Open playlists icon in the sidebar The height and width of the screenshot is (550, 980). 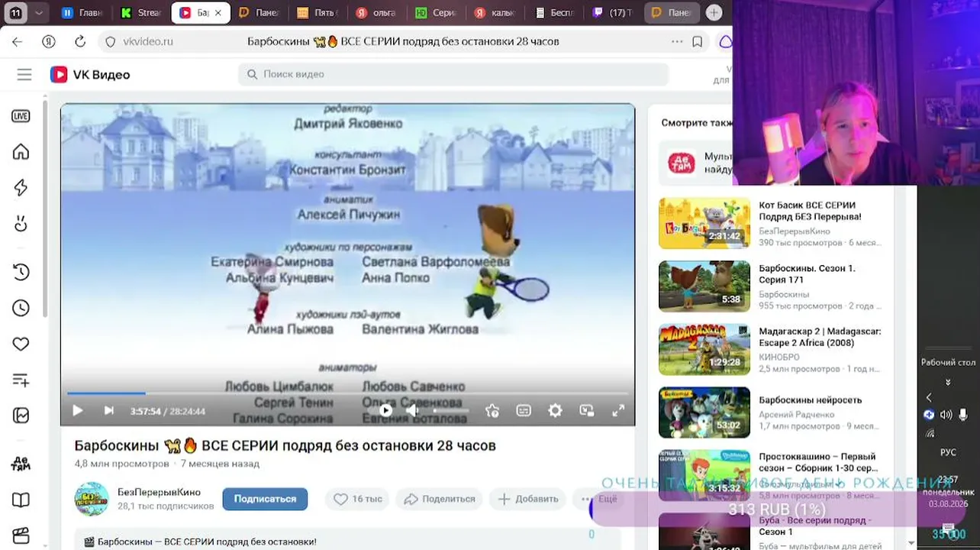point(21,380)
